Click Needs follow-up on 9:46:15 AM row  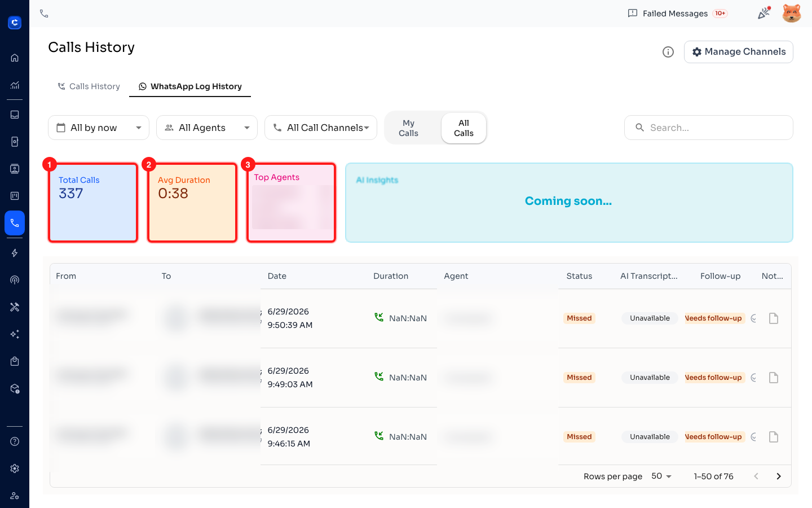coord(714,437)
